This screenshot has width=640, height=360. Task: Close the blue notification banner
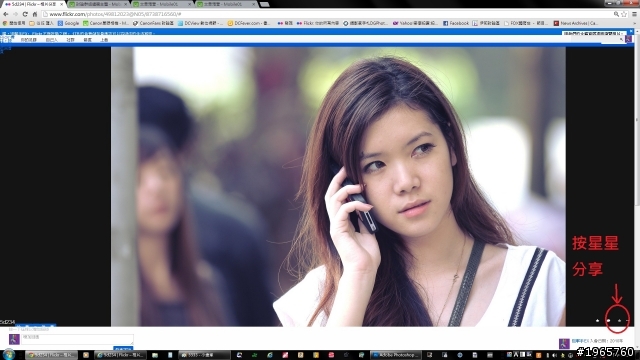[631, 32]
